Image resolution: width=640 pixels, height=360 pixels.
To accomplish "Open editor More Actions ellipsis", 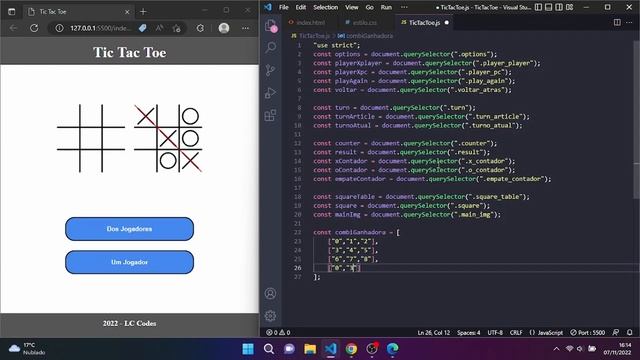I will [629, 22].
